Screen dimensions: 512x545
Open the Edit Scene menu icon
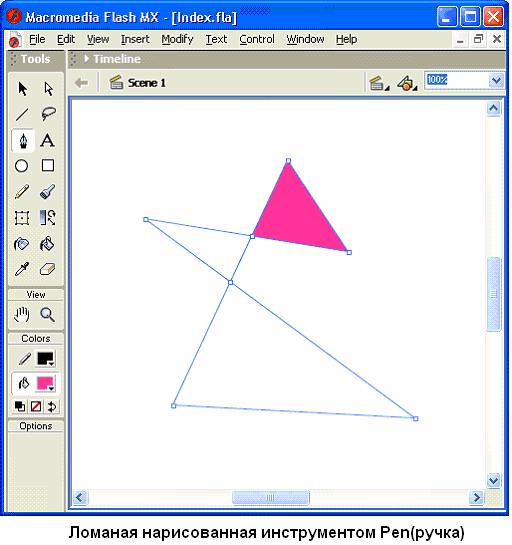379,83
